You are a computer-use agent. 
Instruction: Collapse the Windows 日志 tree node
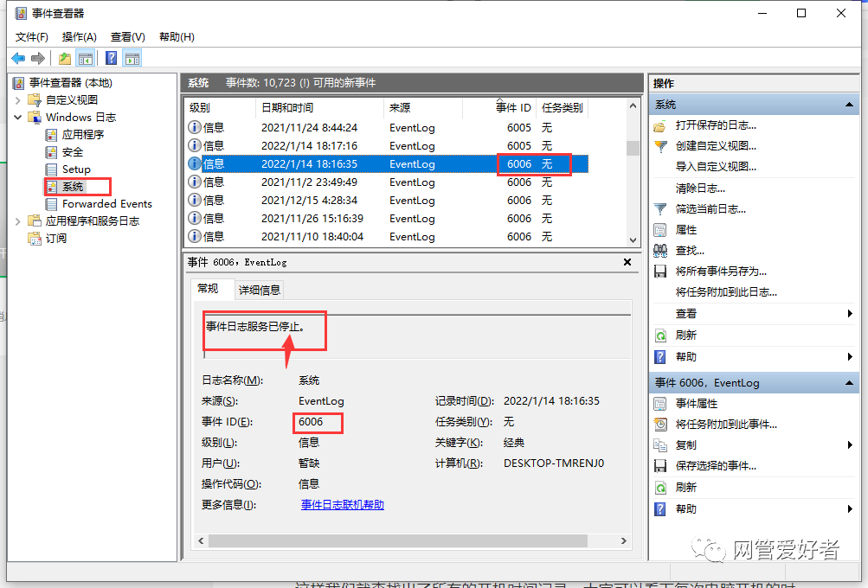pos(17,117)
